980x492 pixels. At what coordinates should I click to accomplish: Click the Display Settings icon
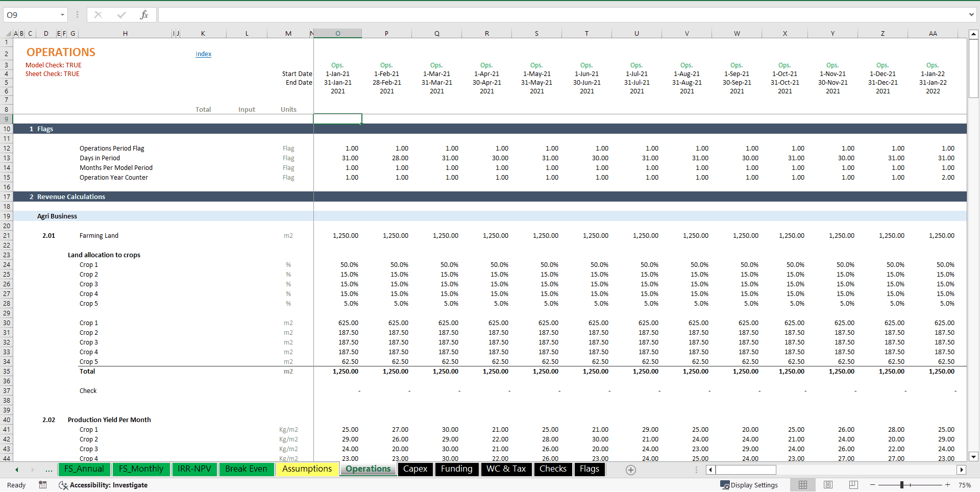tap(724, 485)
